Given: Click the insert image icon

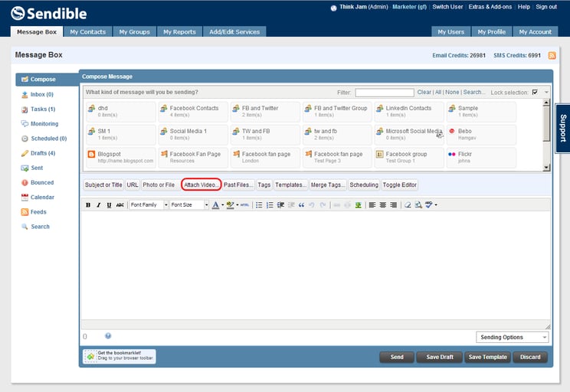Looking at the screenshot, I should point(358,205).
